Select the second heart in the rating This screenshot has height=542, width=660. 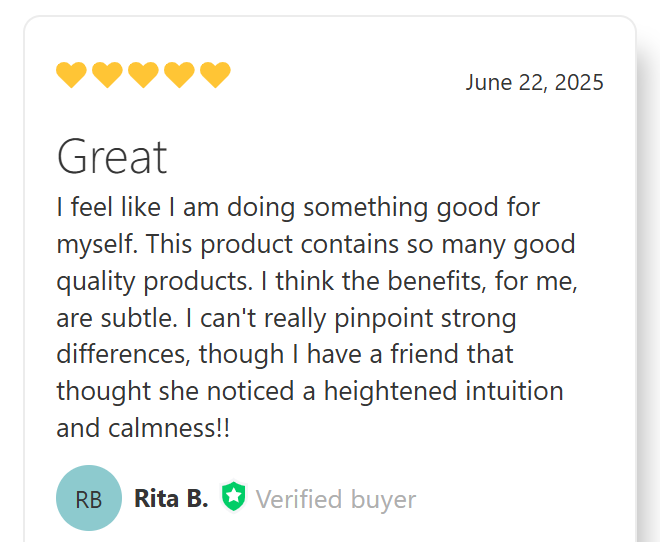[107, 75]
